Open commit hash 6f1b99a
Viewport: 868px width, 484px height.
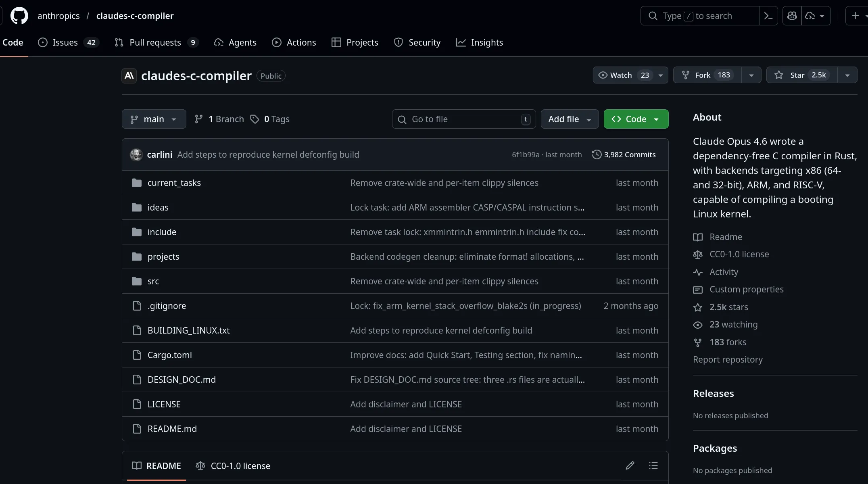point(526,154)
